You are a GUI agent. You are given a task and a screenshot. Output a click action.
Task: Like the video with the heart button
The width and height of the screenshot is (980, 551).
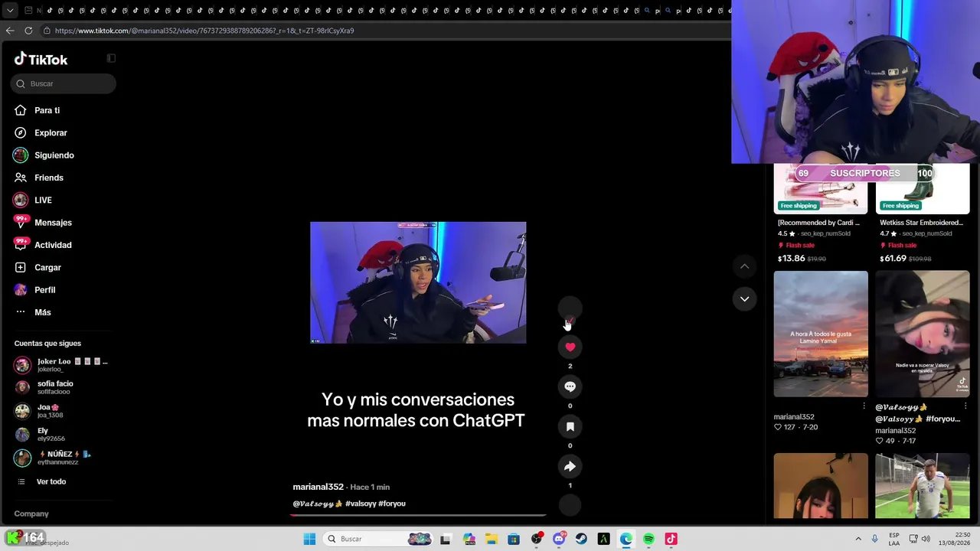(570, 347)
